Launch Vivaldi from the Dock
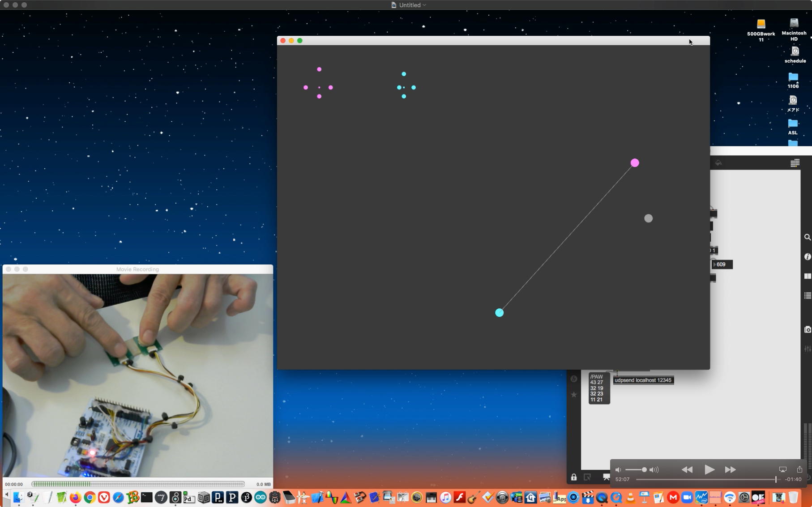This screenshot has height=507, width=812. coord(104,497)
